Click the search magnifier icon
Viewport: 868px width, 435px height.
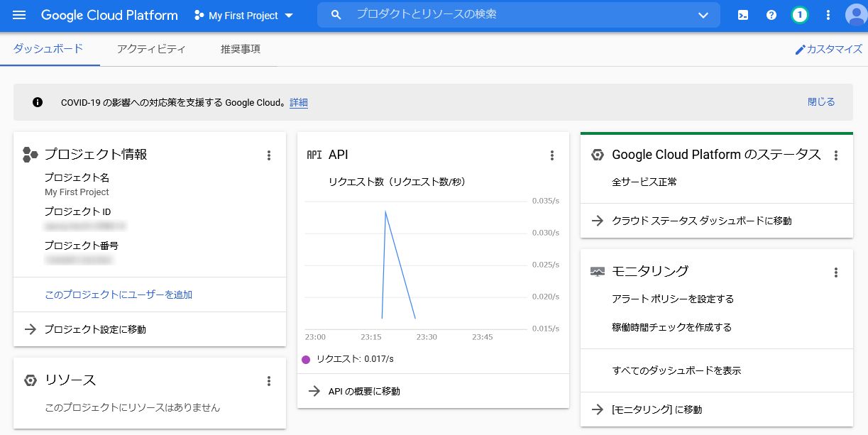click(336, 15)
